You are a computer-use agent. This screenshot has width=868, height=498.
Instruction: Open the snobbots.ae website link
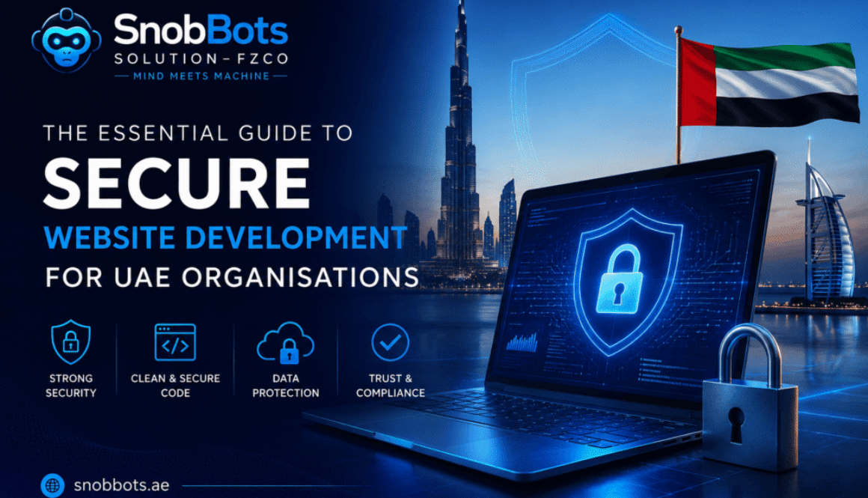pyautogui.click(x=122, y=485)
